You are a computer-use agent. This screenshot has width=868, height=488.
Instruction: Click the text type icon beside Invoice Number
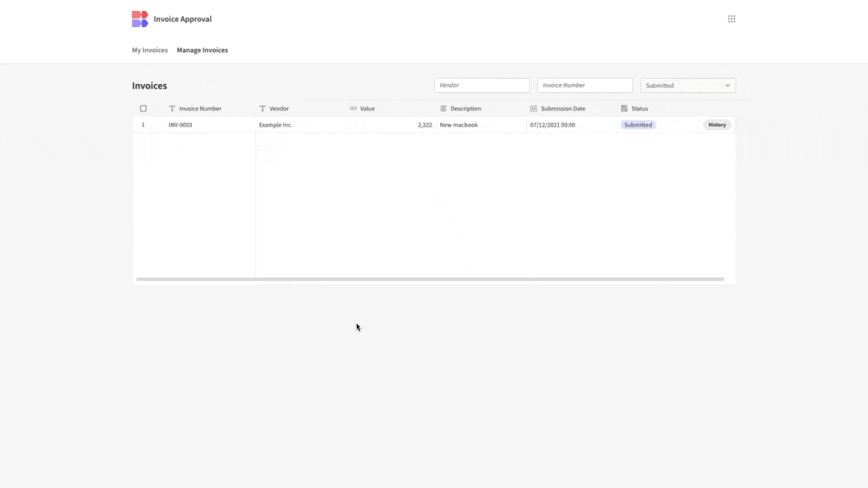[172, 108]
